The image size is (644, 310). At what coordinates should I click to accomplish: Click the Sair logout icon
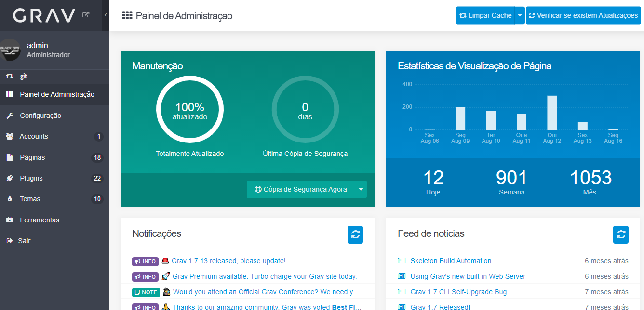point(9,241)
